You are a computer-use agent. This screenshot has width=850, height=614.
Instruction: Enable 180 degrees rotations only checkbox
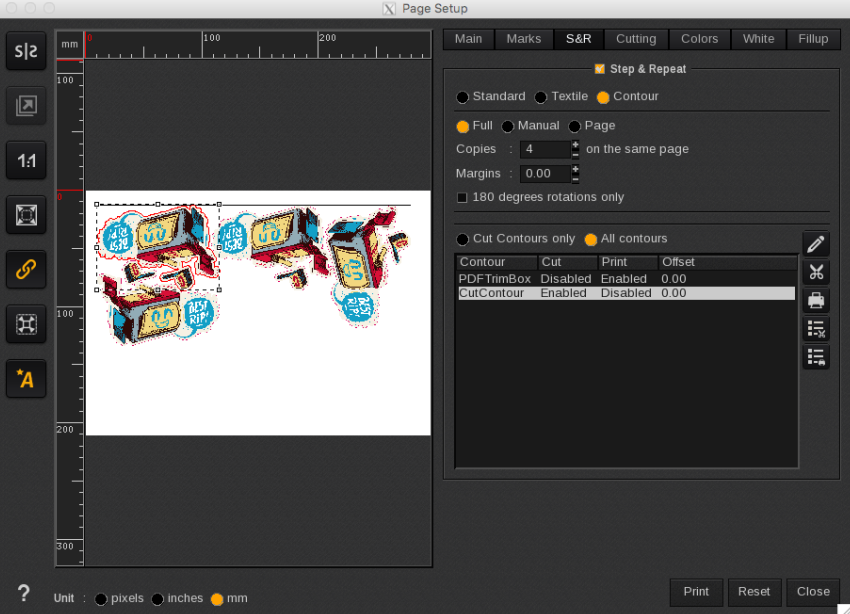pos(462,198)
